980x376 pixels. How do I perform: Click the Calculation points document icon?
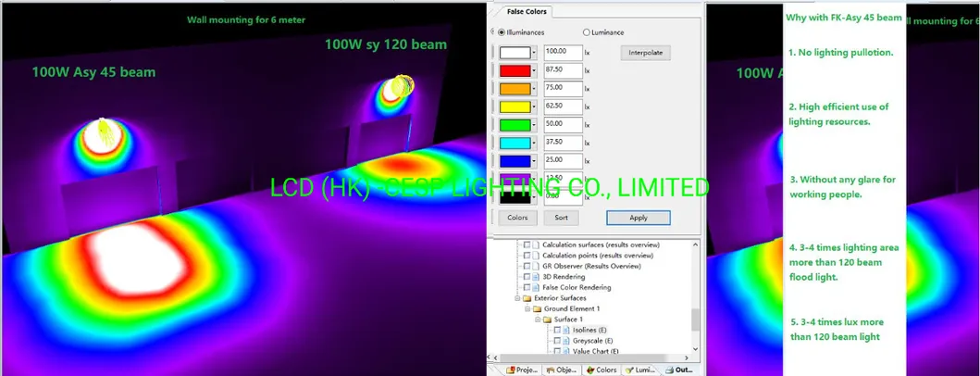click(536, 256)
